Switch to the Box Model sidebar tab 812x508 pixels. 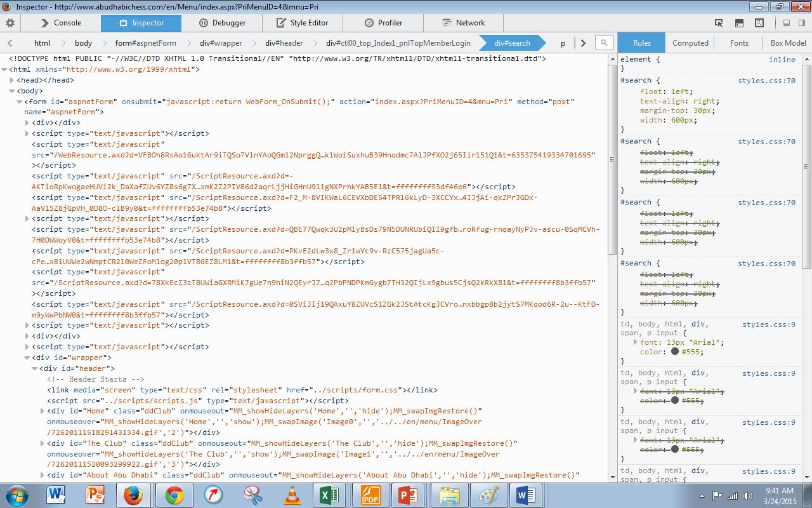pyautogui.click(x=788, y=43)
